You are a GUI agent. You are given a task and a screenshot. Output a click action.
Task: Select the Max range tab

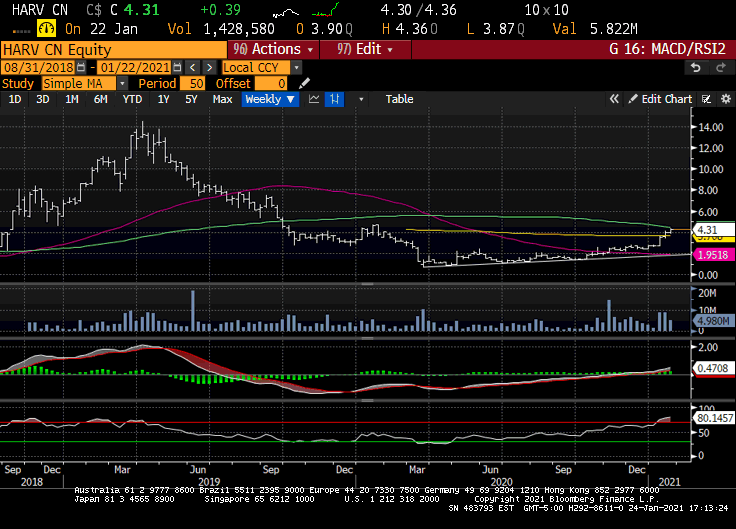coord(222,99)
